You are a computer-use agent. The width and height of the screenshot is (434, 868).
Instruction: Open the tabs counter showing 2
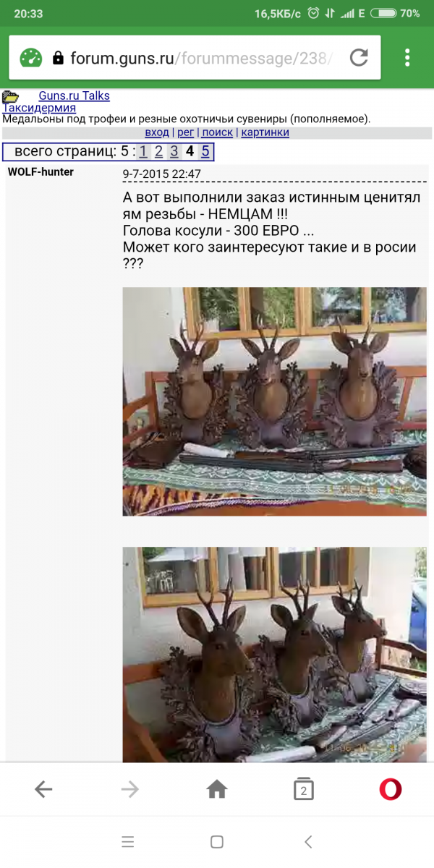304,790
